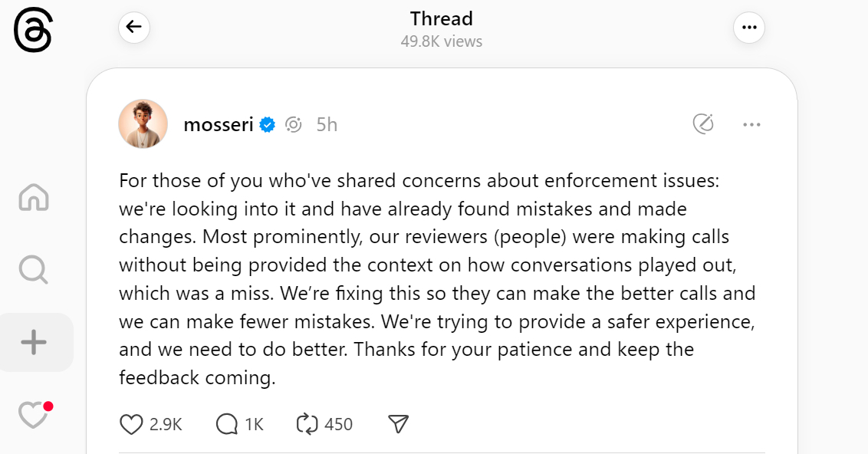This screenshot has height=454, width=868.
Task: Create a new thread with plus icon
Action: [33, 342]
